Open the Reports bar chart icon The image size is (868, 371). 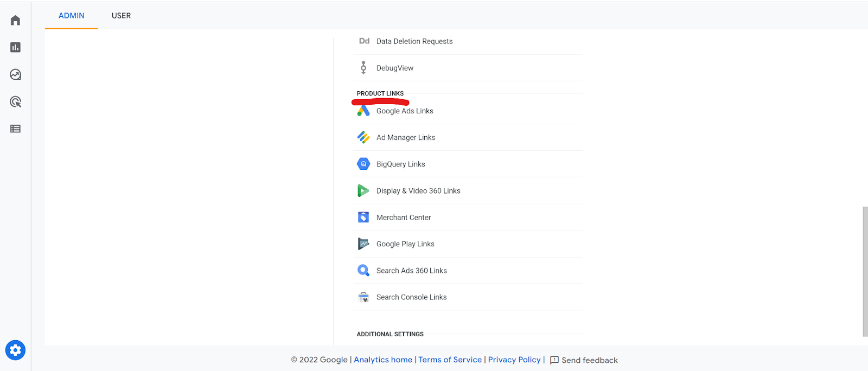click(15, 47)
